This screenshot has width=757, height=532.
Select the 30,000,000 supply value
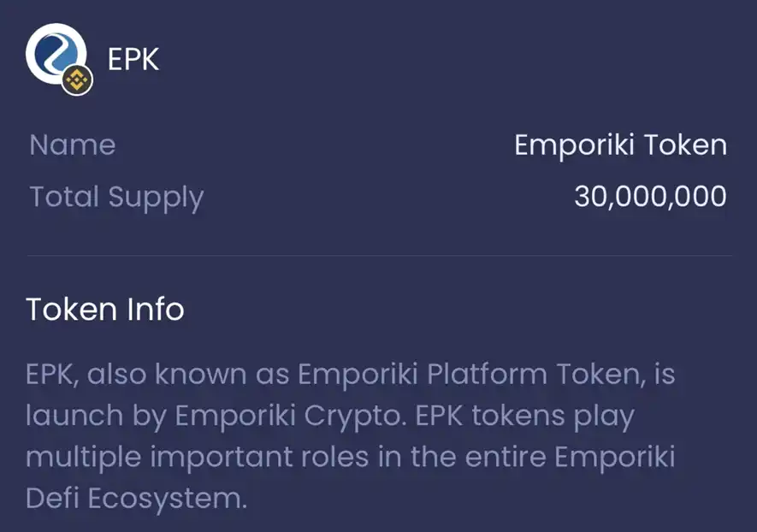pyautogui.click(x=650, y=197)
